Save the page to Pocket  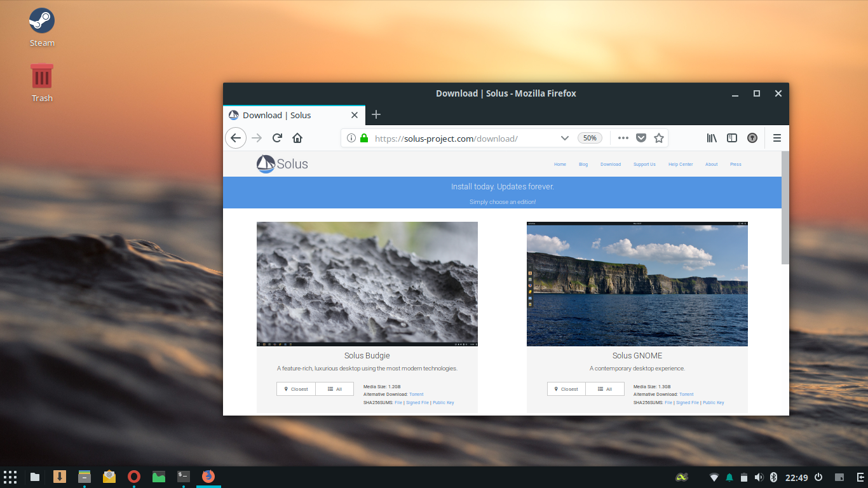click(641, 138)
